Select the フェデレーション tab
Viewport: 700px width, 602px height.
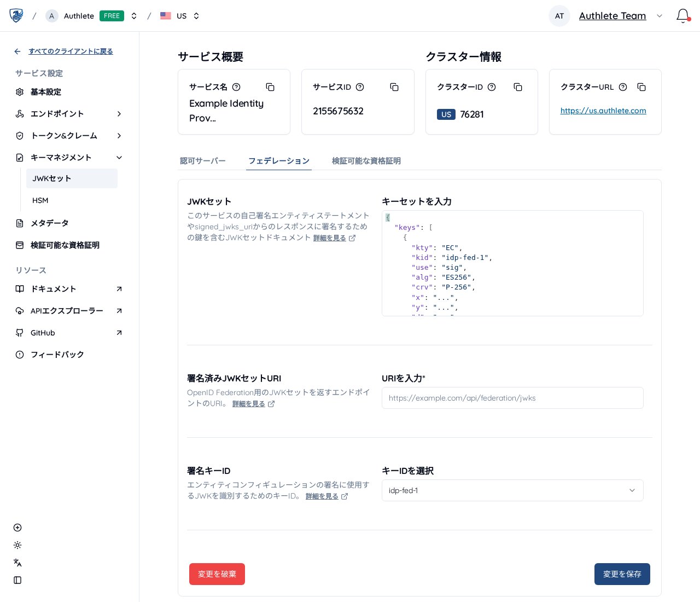(279, 161)
